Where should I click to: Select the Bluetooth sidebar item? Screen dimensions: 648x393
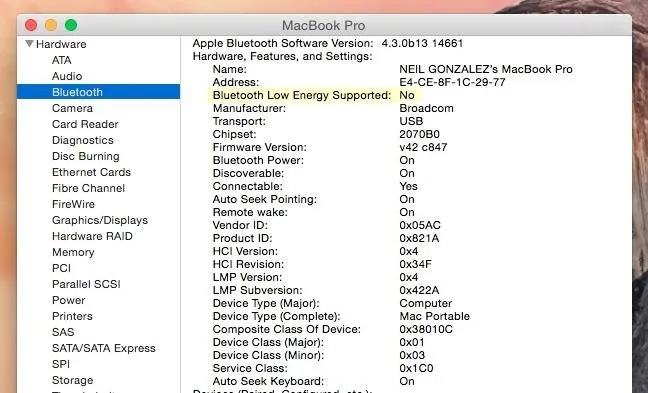click(x=98, y=92)
